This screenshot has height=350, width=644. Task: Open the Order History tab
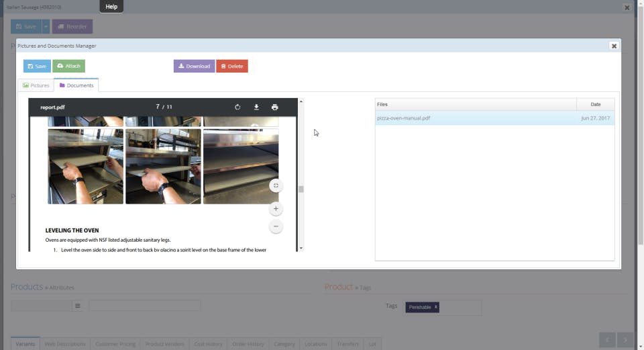248,344
